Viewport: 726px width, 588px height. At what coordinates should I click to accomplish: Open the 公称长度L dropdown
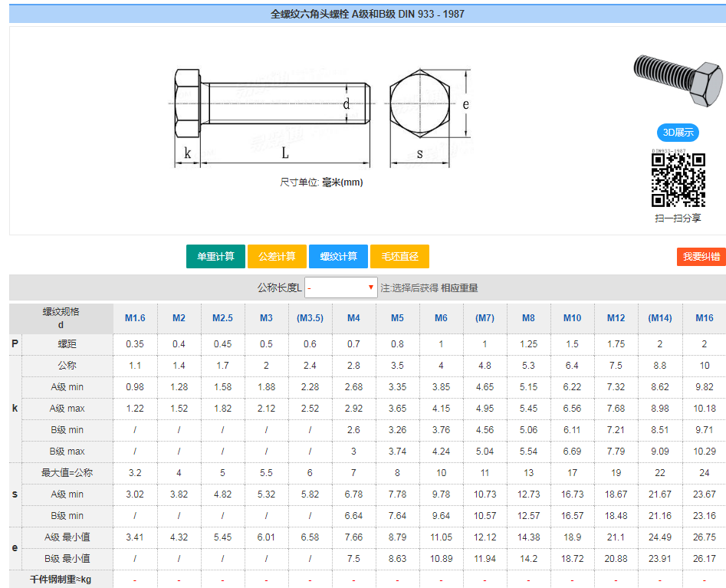340,286
